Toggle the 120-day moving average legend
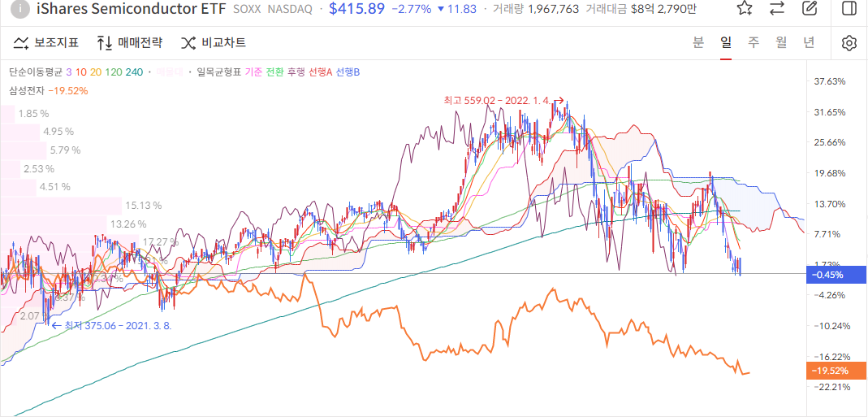 click(113, 72)
